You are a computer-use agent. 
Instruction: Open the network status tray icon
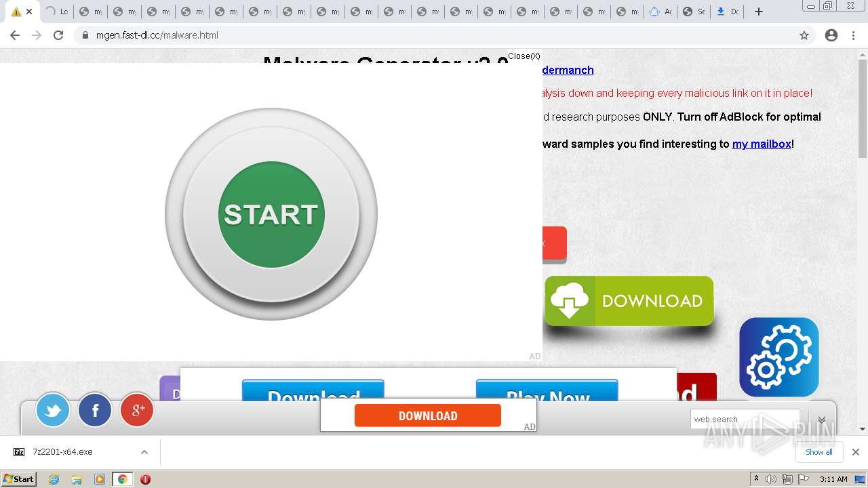click(787, 479)
